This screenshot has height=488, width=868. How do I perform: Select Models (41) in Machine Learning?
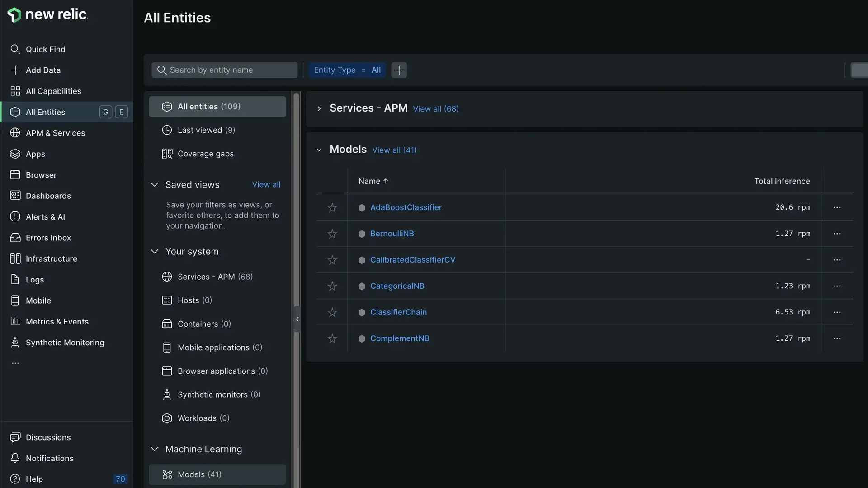[x=199, y=474]
